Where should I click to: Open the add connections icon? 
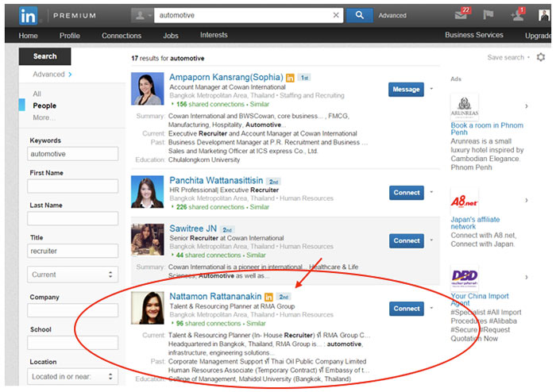tap(516, 15)
